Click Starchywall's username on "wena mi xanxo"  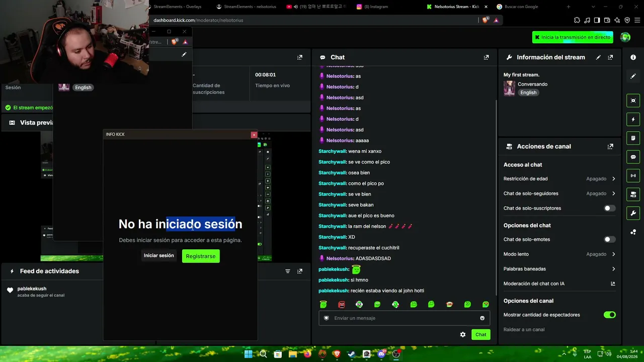pyautogui.click(x=333, y=151)
